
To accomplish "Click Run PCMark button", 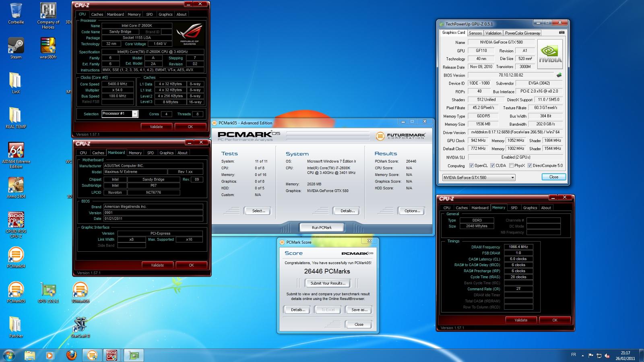I will point(322,228).
